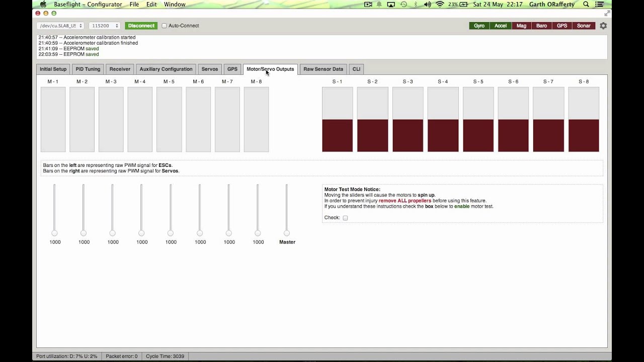Screen dimensions: 644x362
Task: Open the Auxiliary Configuration tab
Action: (x=166, y=69)
